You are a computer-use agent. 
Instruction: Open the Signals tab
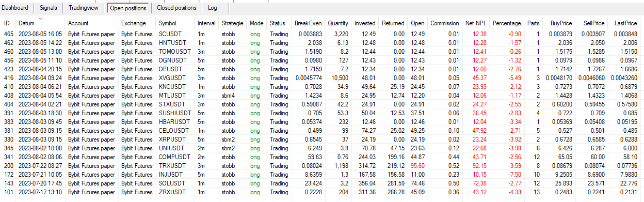(49, 8)
